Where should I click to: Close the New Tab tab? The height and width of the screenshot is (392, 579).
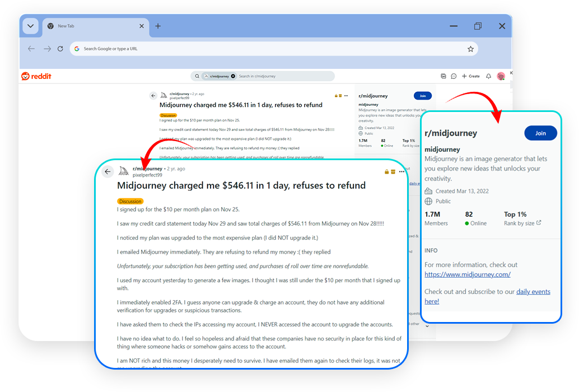(x=142, y=26)
